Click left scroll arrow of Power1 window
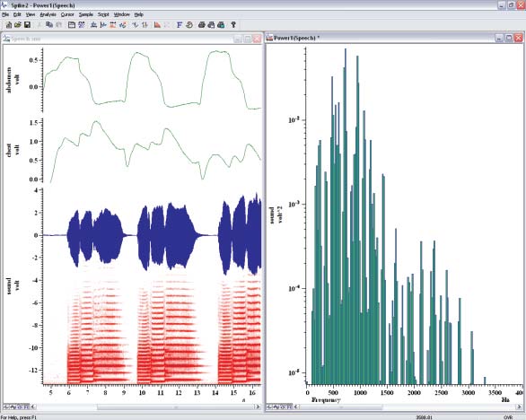 (296, 407)
